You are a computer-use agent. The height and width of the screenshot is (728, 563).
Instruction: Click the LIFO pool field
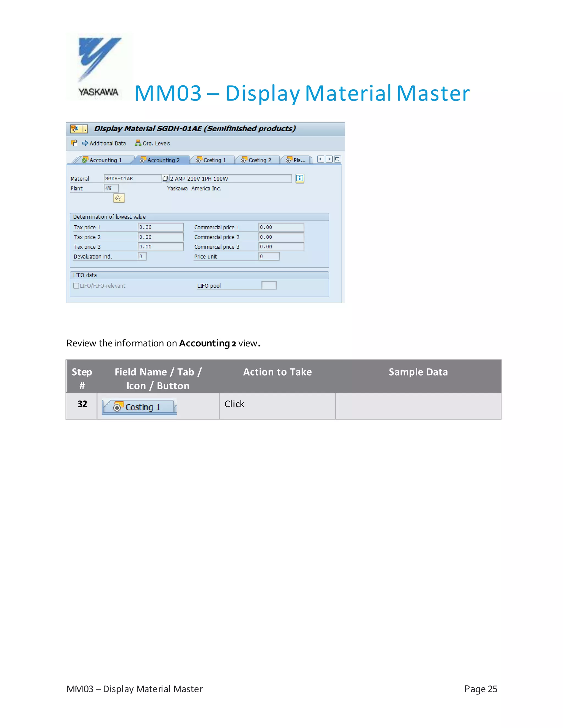pos(269,285)
